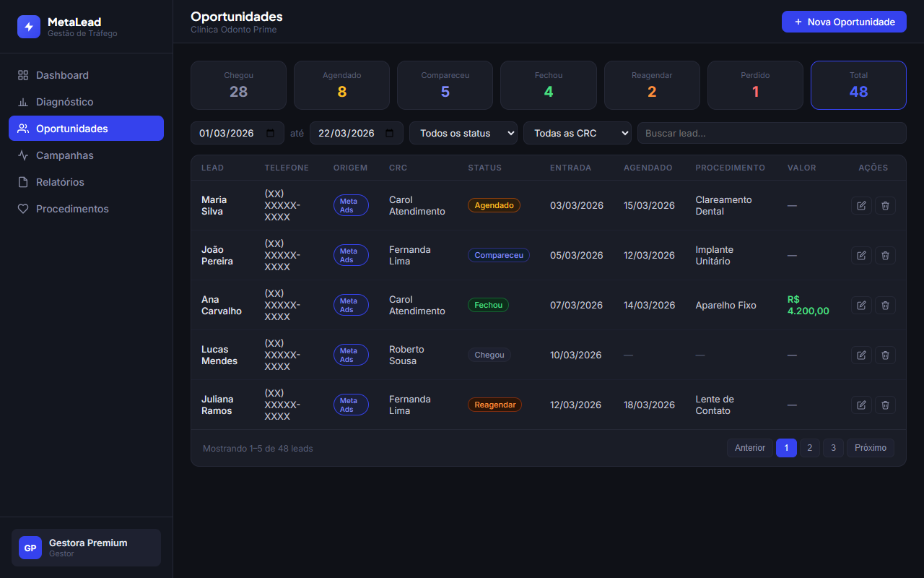Click edit icon for Ana Carvalho
924x578 pixels.
(x=861, y=306)
